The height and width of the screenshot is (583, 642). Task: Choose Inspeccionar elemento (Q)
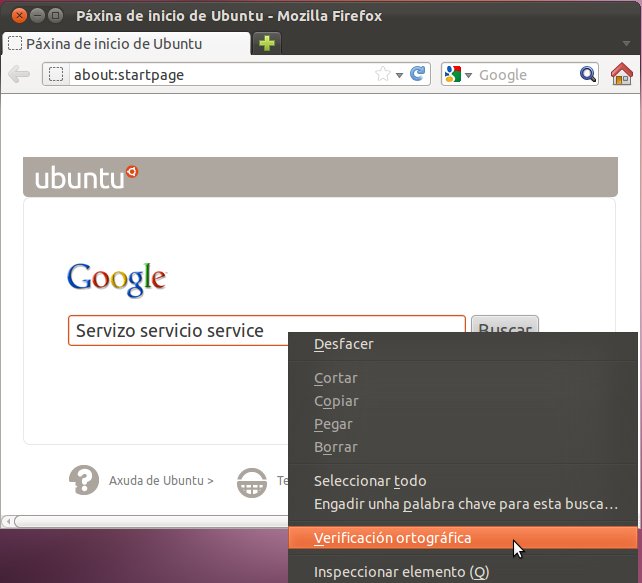(463, 572)
